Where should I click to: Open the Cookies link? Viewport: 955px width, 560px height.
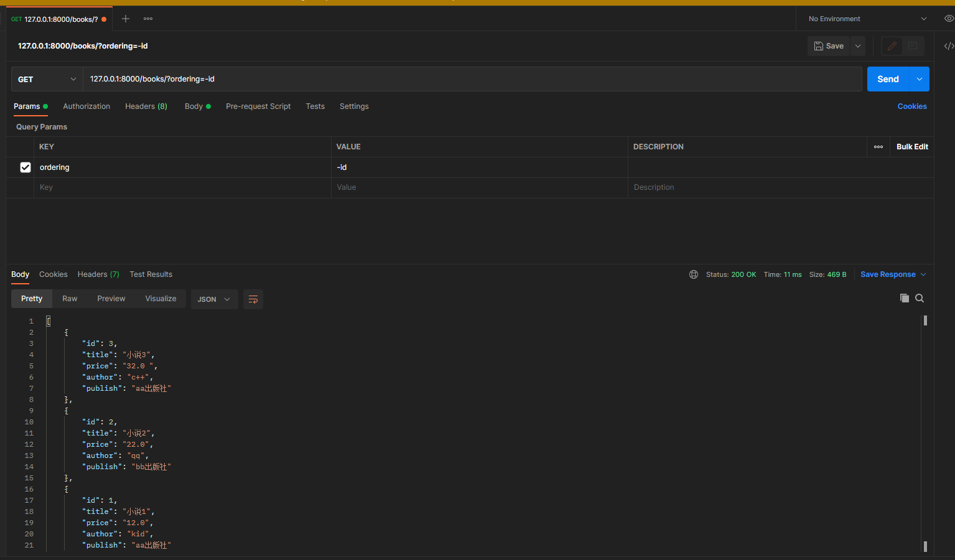click(911, 106)
